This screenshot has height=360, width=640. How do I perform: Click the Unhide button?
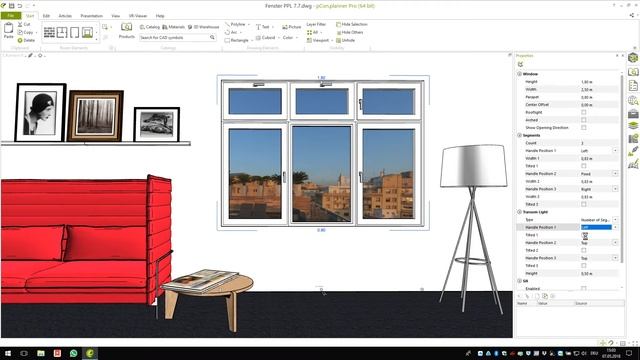point(345,40)
